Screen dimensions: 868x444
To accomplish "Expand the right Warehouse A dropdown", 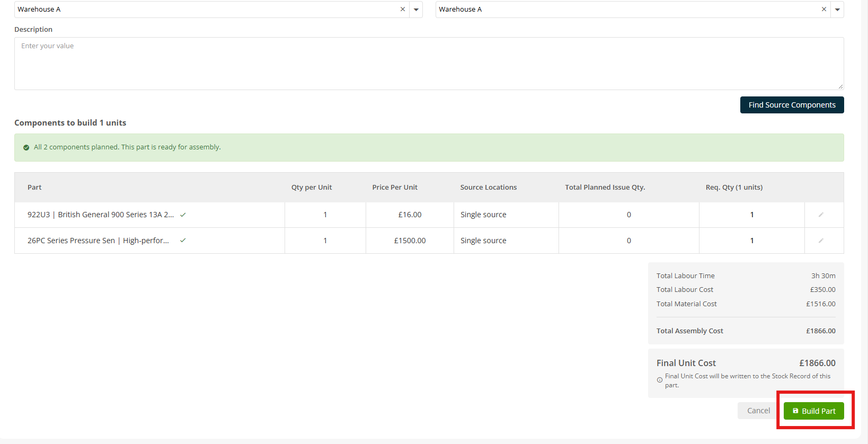I will [837, 10].
